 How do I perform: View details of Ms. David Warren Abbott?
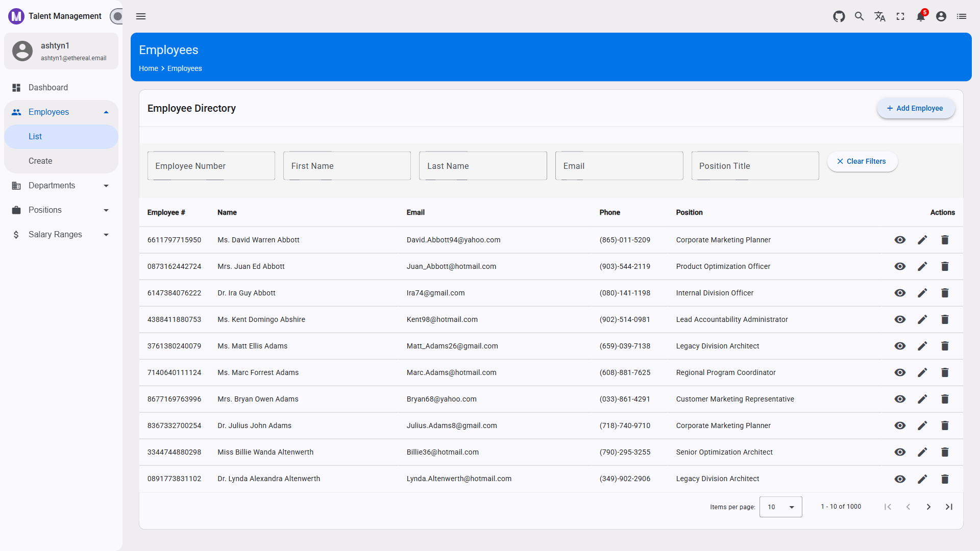(x=900, y=240)
